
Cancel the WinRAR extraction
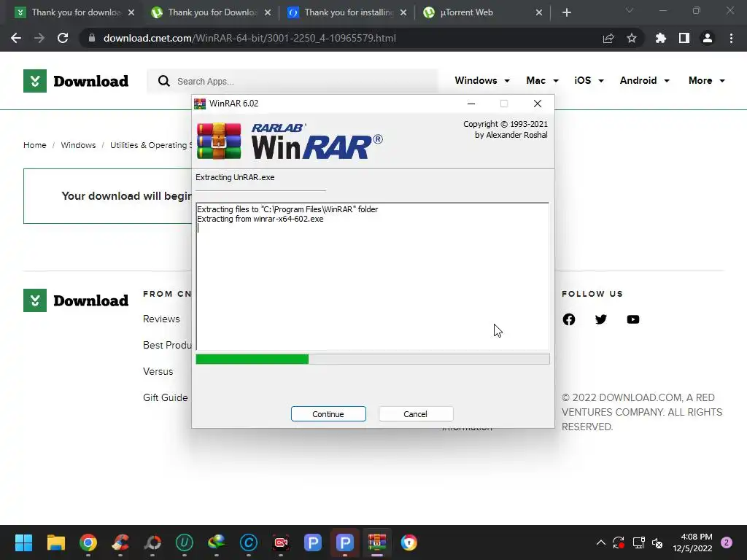[x=415, y=414]
